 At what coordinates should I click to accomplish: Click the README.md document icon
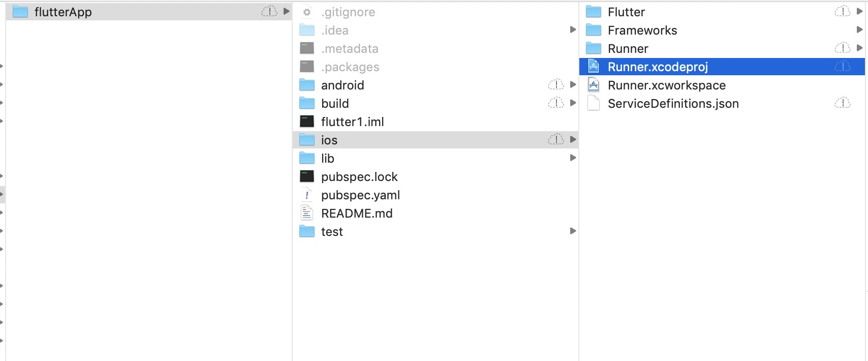307,213
